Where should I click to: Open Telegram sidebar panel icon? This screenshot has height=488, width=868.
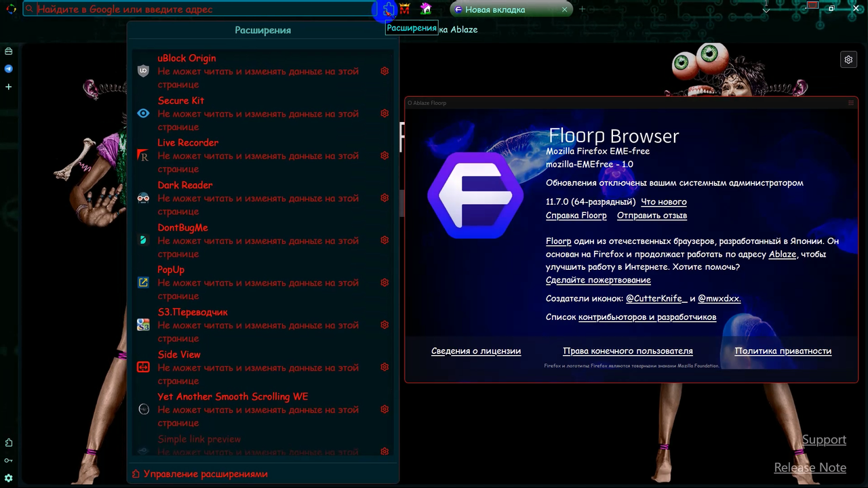(x=9, y=68)
